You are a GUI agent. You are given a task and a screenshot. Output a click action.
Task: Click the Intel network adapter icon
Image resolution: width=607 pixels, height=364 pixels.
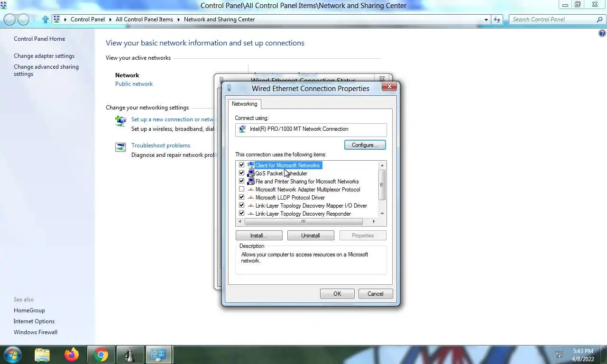point(243,129)
